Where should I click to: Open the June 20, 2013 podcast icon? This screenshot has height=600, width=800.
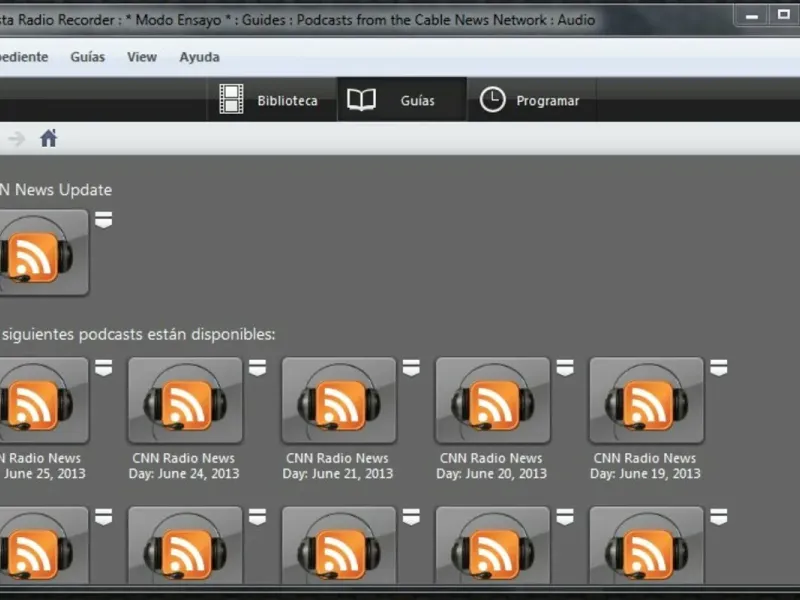492,401
